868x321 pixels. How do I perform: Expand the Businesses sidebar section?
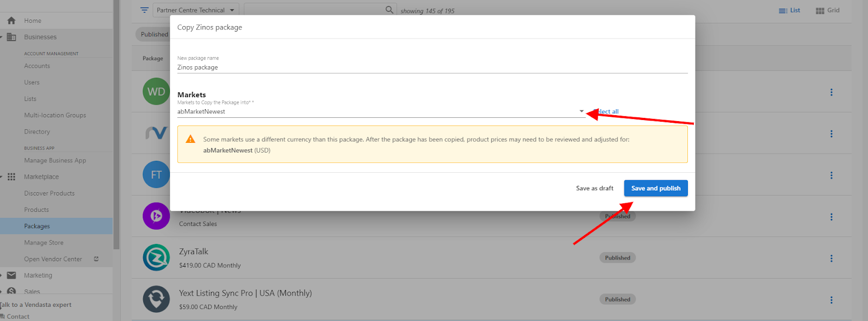click(x=2, y=37)
